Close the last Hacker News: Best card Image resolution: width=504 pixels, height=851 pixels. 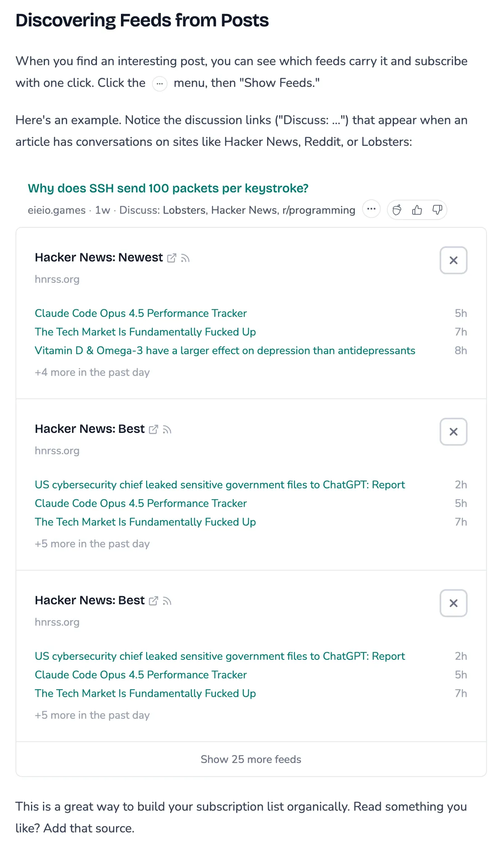[453, 603]
